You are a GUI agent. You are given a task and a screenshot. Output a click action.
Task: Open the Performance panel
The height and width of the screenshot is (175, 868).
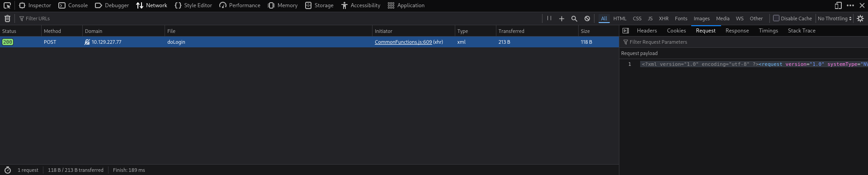240,5
